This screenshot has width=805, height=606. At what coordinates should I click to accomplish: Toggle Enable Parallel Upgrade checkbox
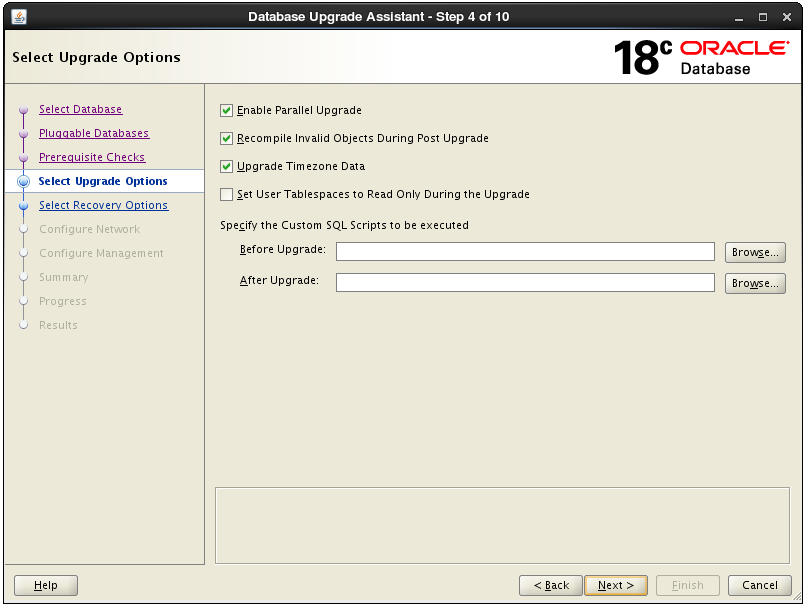point(226,110)
